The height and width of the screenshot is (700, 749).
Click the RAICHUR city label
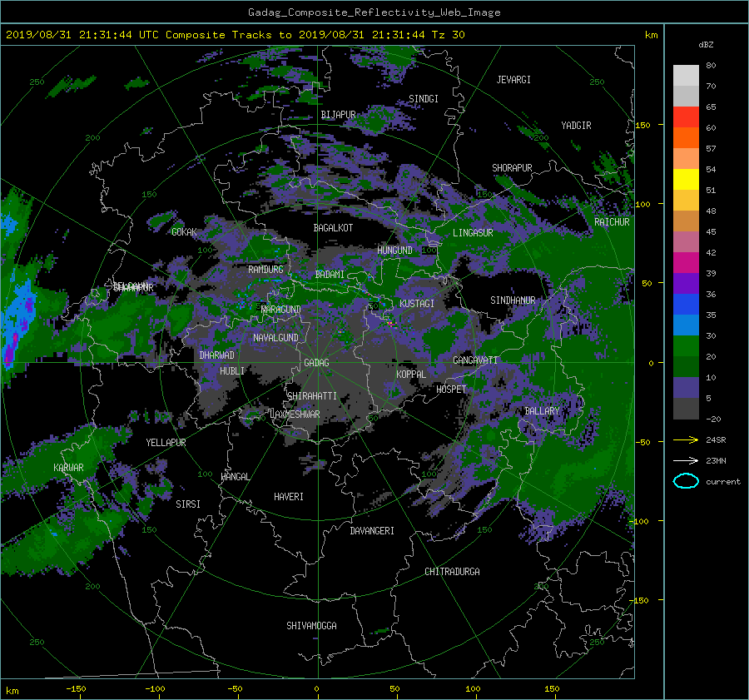point(612,222)
